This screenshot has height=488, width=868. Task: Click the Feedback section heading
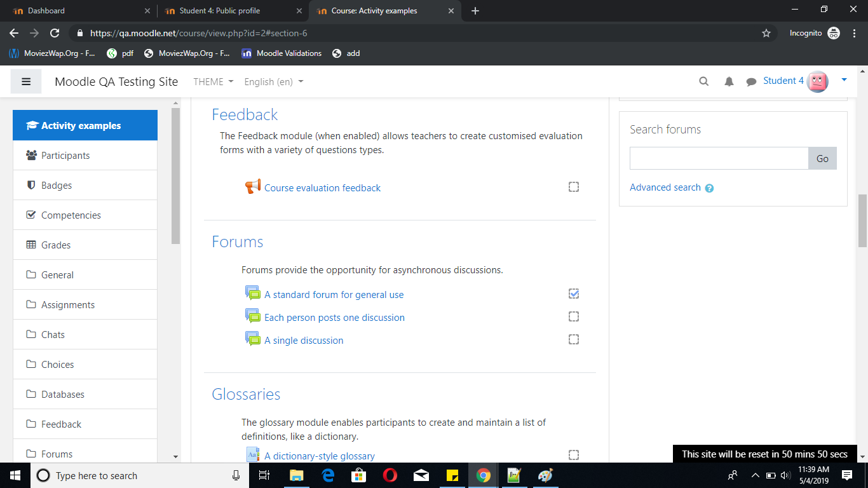(245, 115)
